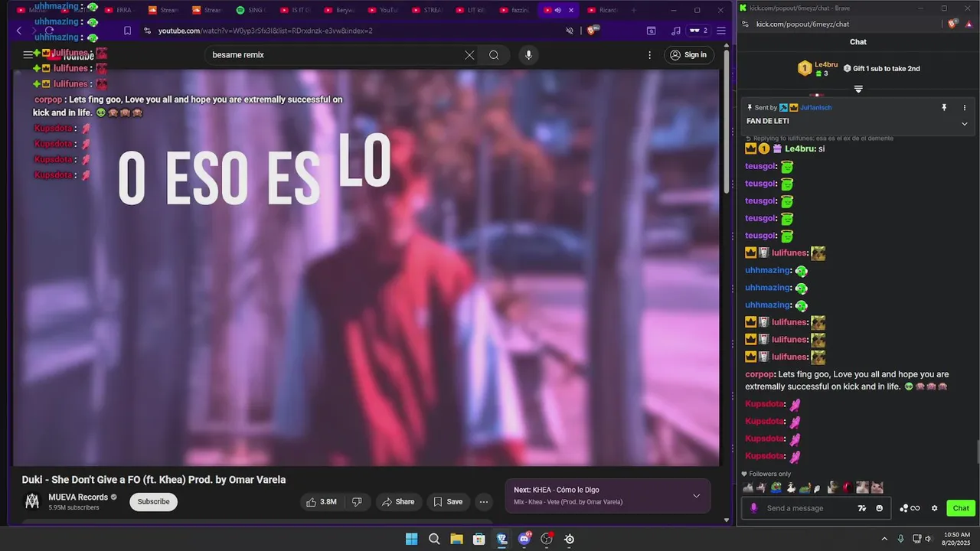
Task: Switch to the Beryw browser tab
Action: (339, 10)
